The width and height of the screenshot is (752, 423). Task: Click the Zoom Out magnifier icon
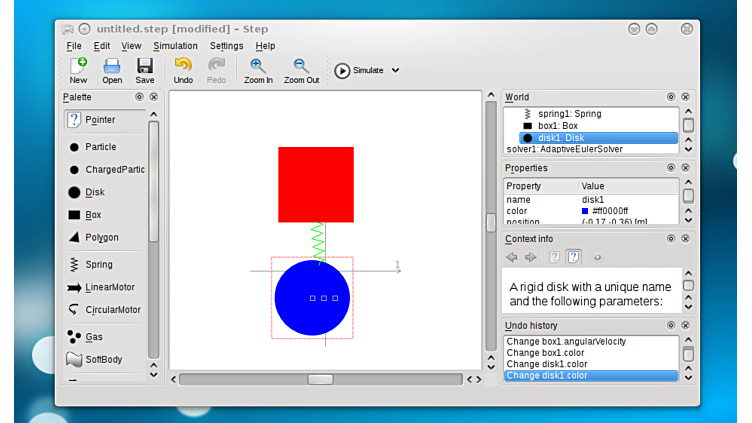pyautogui.click(x=301, y=67)
